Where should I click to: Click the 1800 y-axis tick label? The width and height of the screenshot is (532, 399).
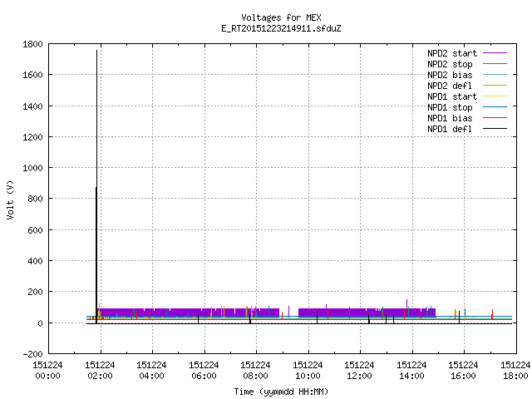coord(32,44)
